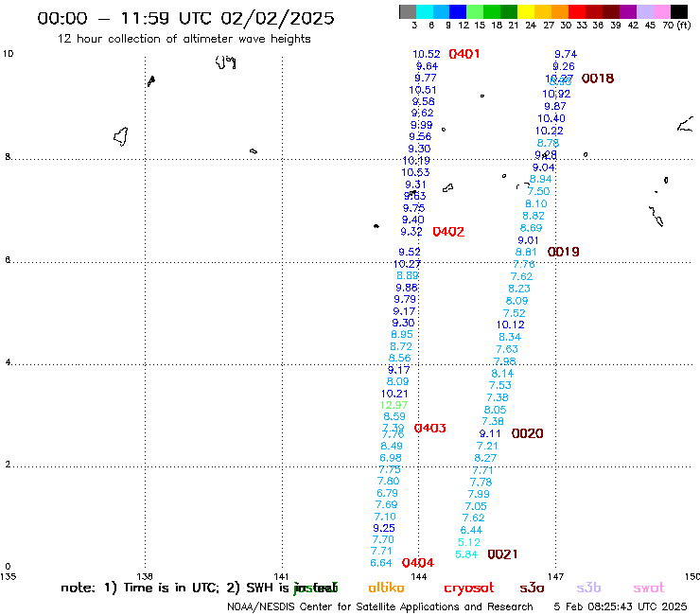Click the altika satellite legend label
Viewport: 700px width, 615px height.
pos(386,588)
